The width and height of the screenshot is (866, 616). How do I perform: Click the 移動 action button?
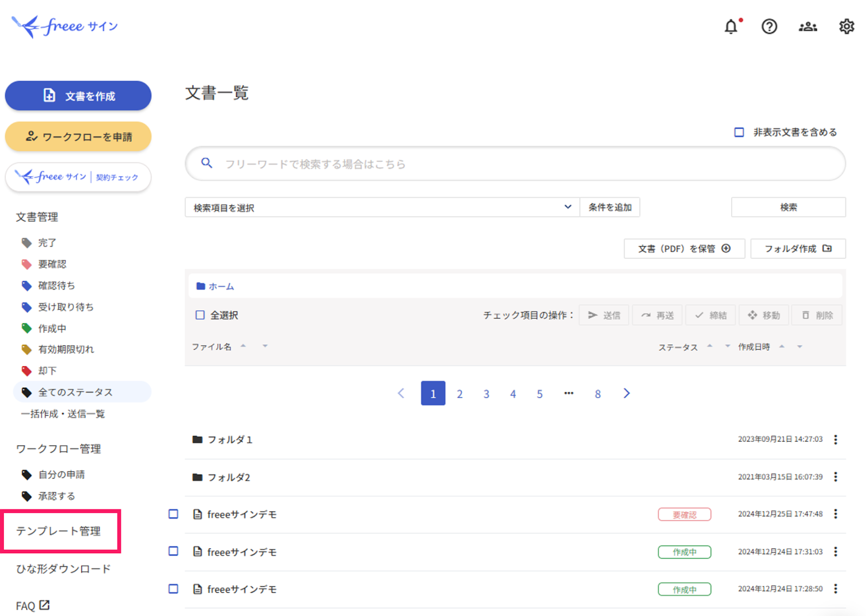click(x=764, y=315)
